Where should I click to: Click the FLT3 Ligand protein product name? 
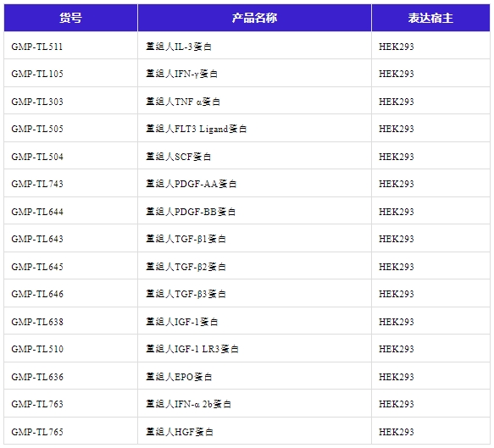(196, 129)
